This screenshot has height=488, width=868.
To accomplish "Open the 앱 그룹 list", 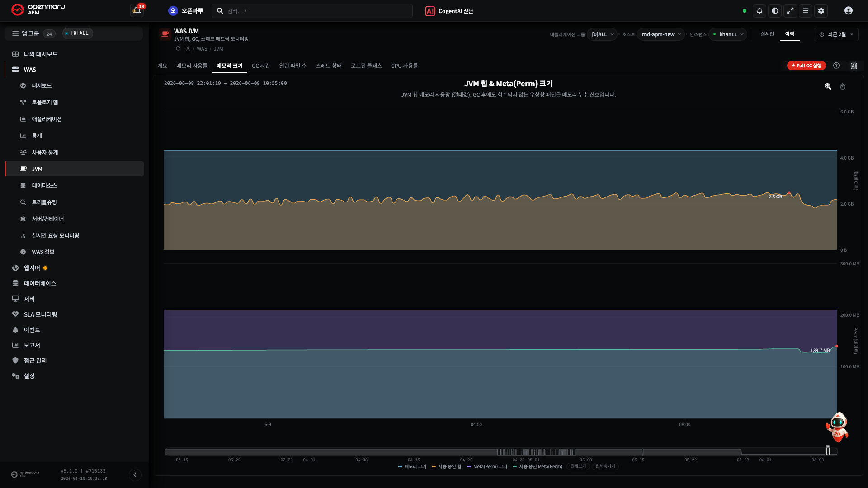I will pyautogui.click(x=33, y=33).
